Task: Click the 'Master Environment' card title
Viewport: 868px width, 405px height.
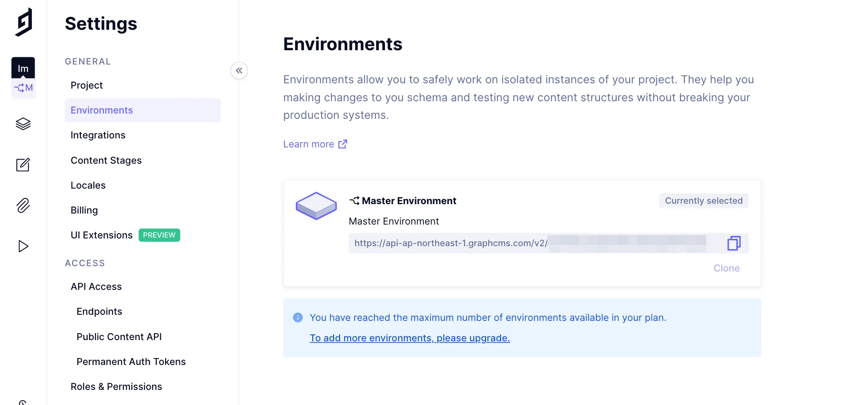Action: click(x=409, y=201)
